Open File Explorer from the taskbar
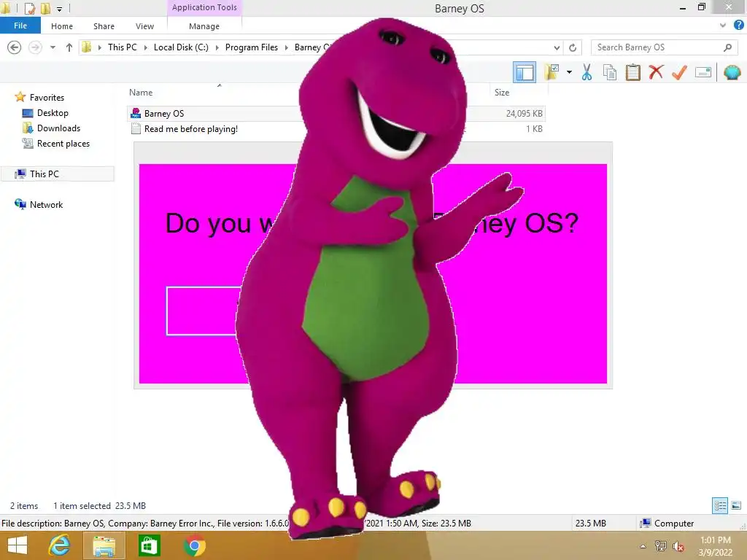747x560 pixels. (x=104, y=545)
